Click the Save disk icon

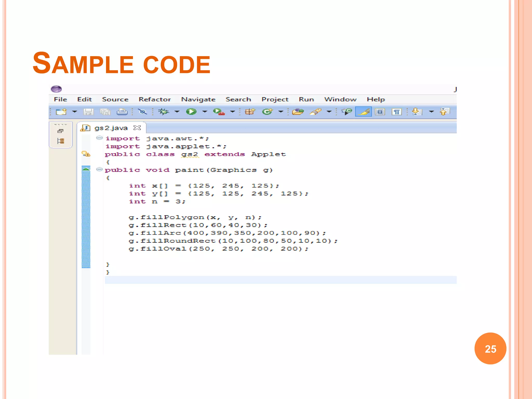(x=88, y=112)
